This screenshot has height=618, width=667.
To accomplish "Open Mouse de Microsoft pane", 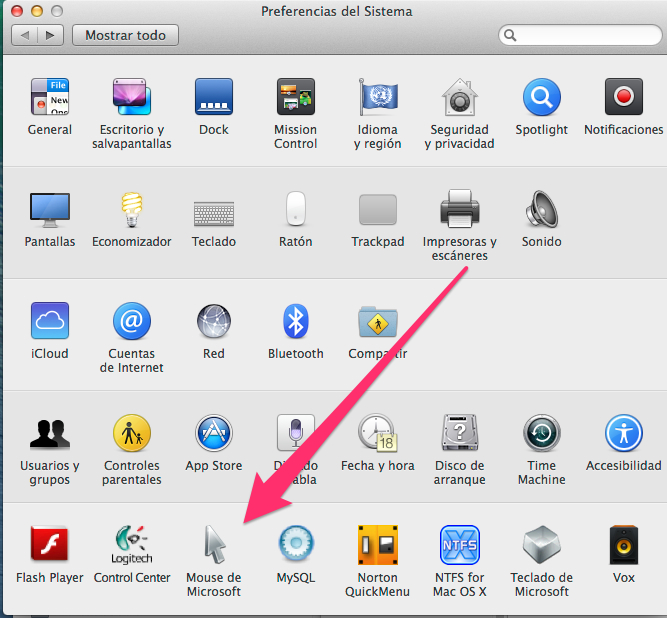I will (214, 544).
